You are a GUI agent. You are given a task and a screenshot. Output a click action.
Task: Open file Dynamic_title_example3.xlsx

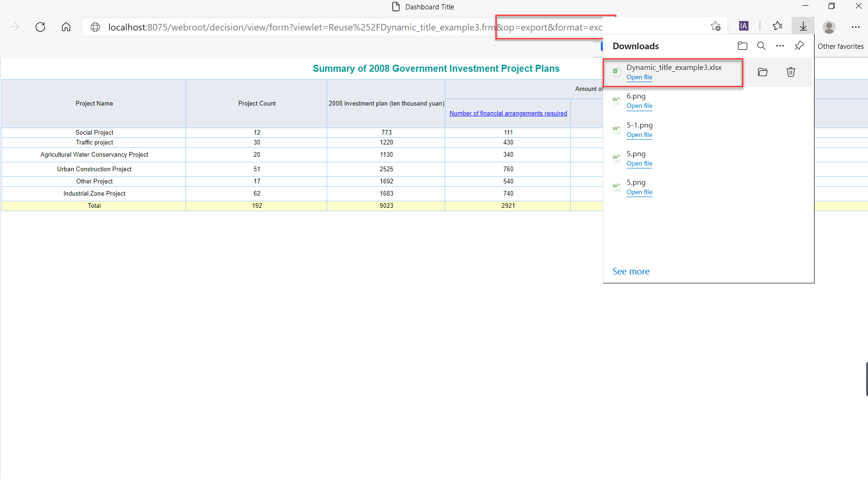tap(639, 77)
